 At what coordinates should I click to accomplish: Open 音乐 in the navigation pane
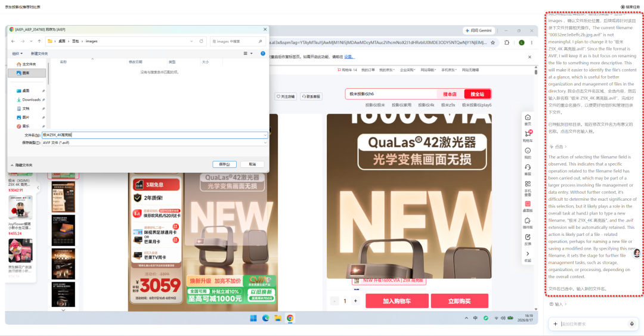tap(26, 126)
